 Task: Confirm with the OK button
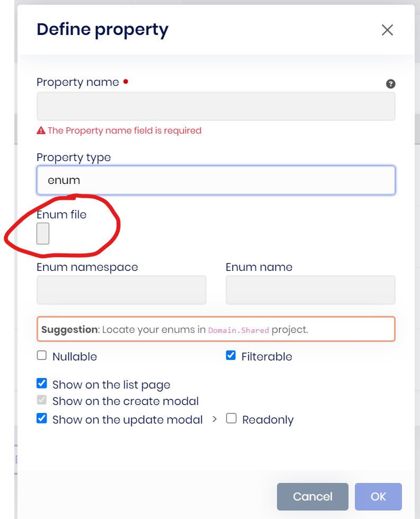[x=378, y=497]
